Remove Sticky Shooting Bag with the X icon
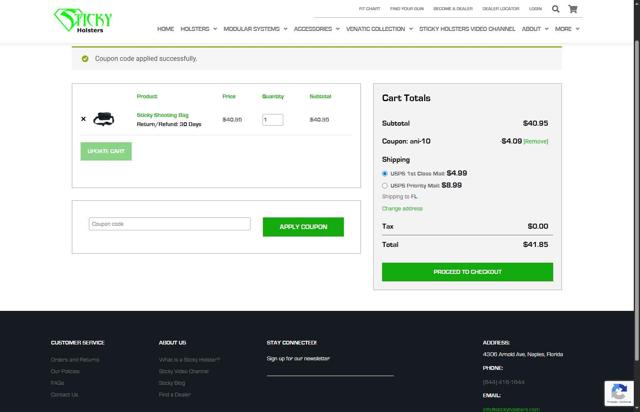The width and height of the screenshot is (640, 412). 83,119
